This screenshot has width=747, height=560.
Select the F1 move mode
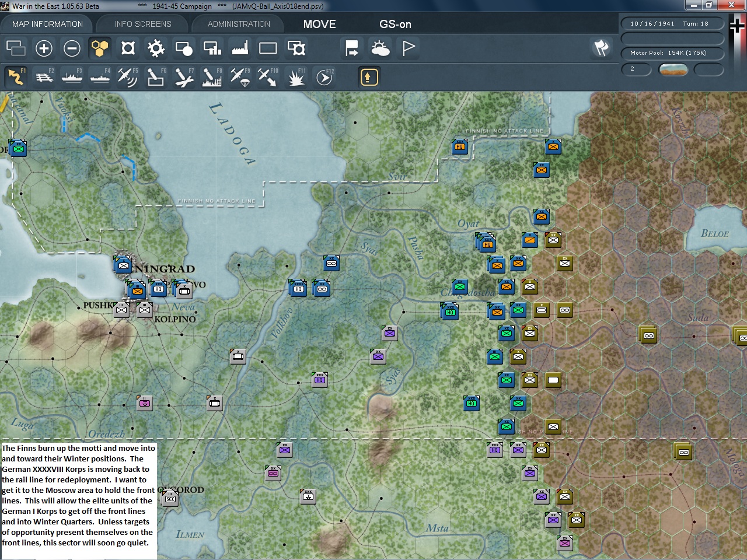point(16,77)
